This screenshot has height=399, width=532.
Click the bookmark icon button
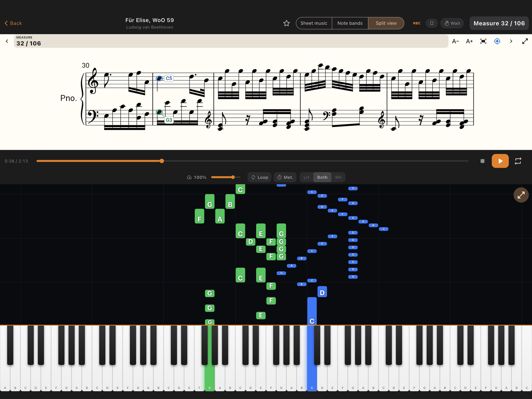432,23
